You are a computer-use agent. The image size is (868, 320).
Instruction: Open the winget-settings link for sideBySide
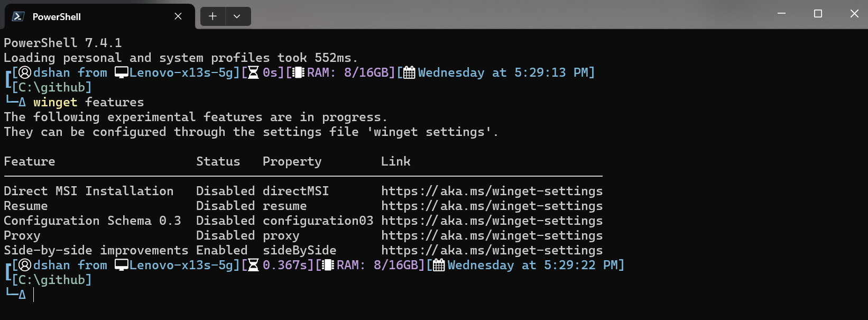coord(491,250)
